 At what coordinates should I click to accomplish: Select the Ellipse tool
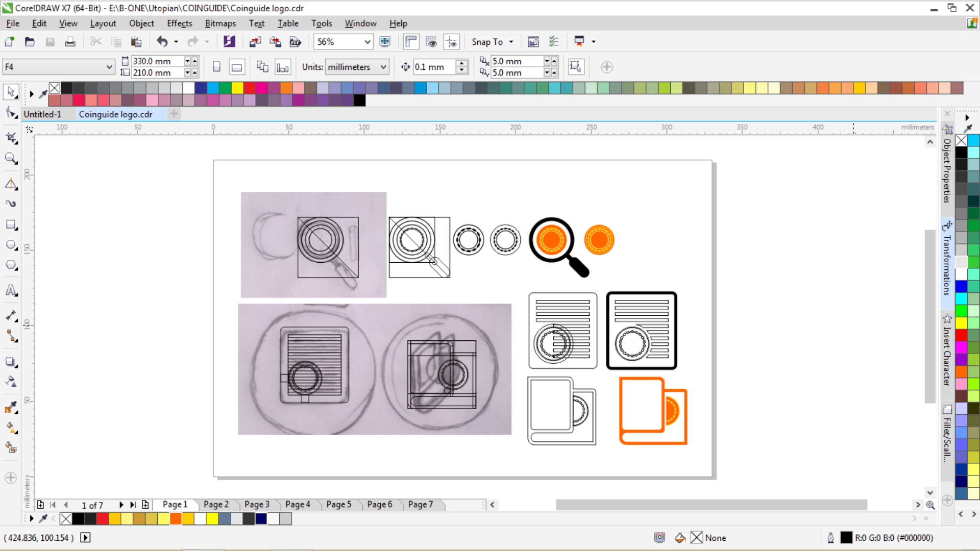(x=11, y=245)
